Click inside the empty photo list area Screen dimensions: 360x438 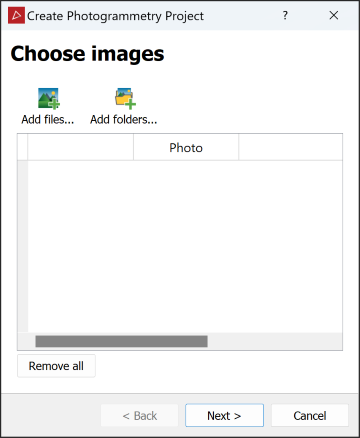pyautogui.click(x=185, y=247)
